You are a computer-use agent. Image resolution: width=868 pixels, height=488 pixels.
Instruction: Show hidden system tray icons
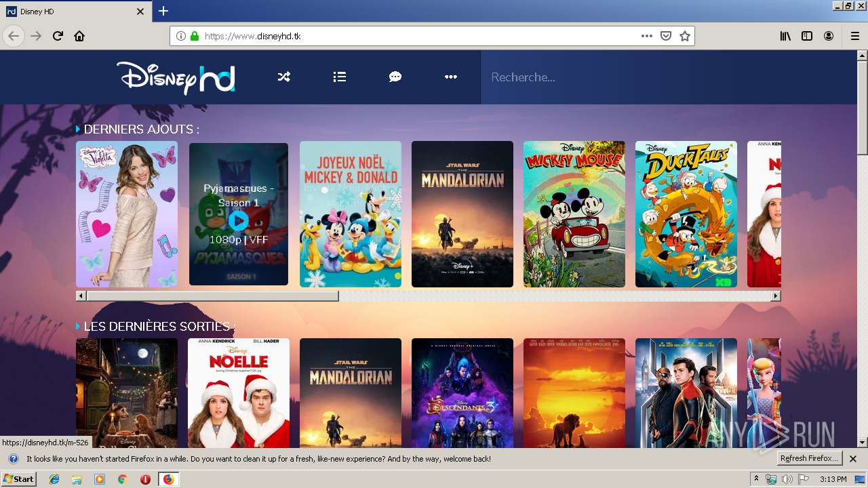coord(757,479)
